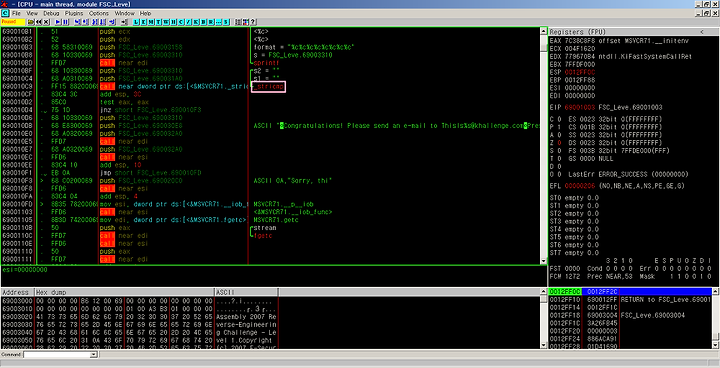
Task: Click the Hex dump column header
Action: tap(124, 292)
